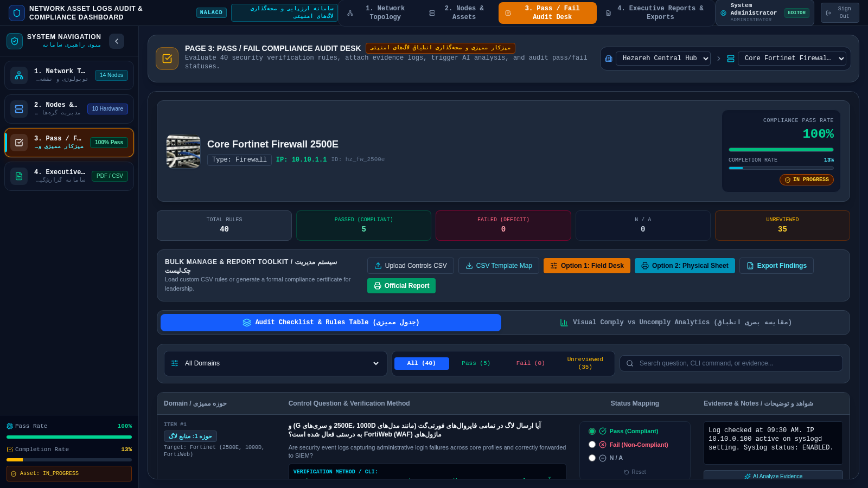Viewport: 868px width, 488px height.
Task: Click the layers icon on Audit Checklist tab
Action: 247,323
